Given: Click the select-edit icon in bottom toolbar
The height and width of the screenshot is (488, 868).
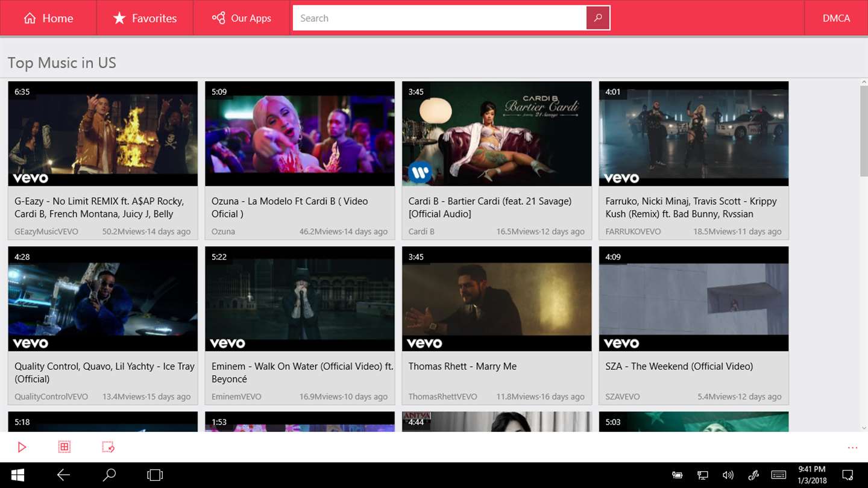Looking at the screenshot, I should [108, 447].
